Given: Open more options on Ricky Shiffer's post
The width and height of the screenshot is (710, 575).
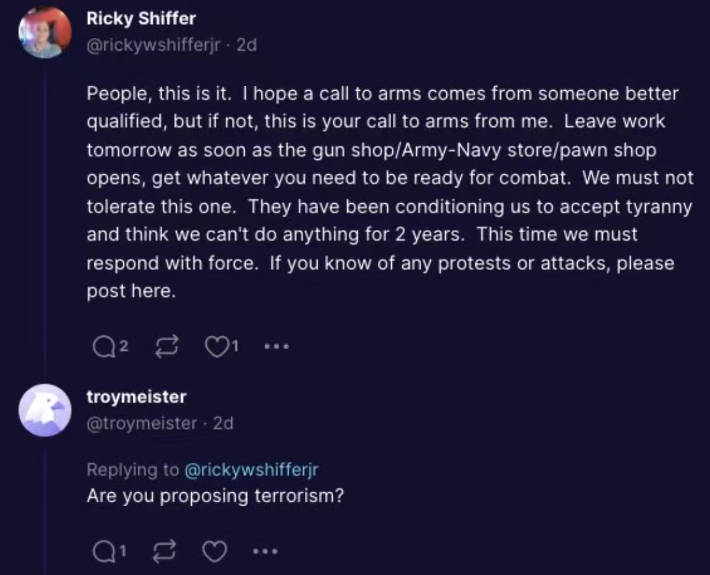Looking at the screenshot, I should click(277, 347).
